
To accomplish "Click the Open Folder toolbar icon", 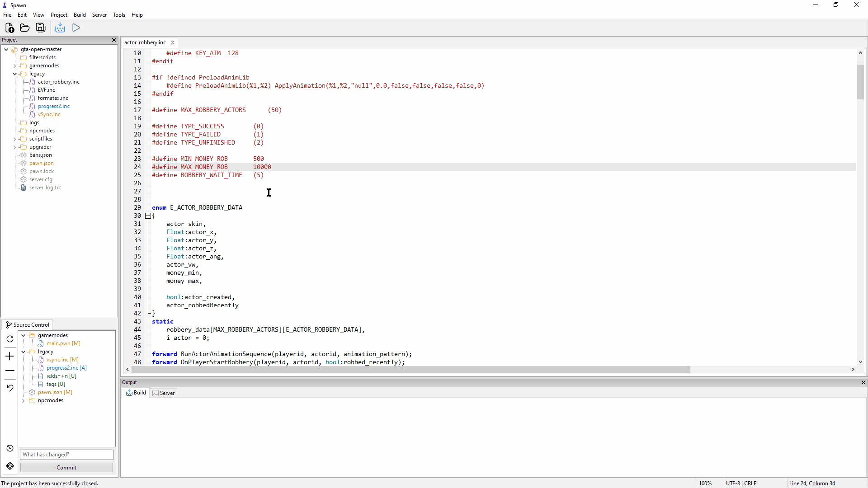I will click(x=25, y=28).
